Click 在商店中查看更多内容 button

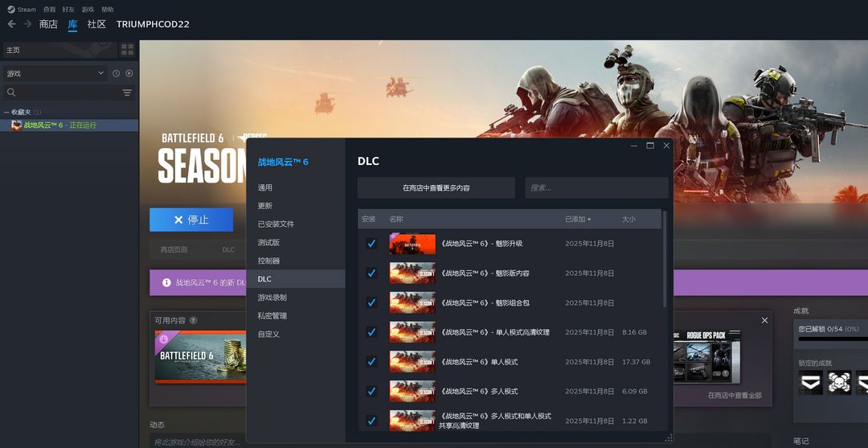pos(436,188)
